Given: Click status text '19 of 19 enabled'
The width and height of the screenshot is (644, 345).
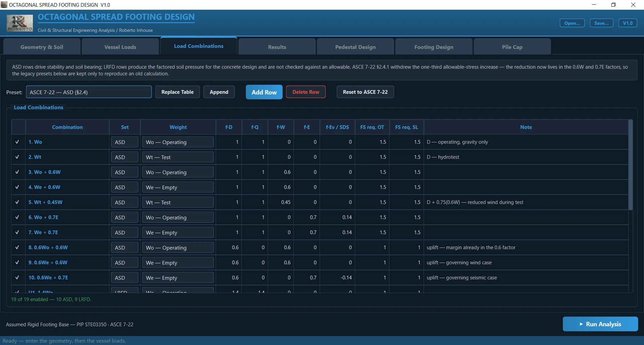Looking at the screenshot, I should pos(30,299).
